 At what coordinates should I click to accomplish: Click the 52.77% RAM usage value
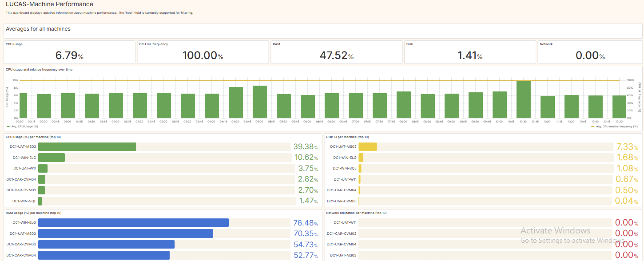click(x=306, y=255)
